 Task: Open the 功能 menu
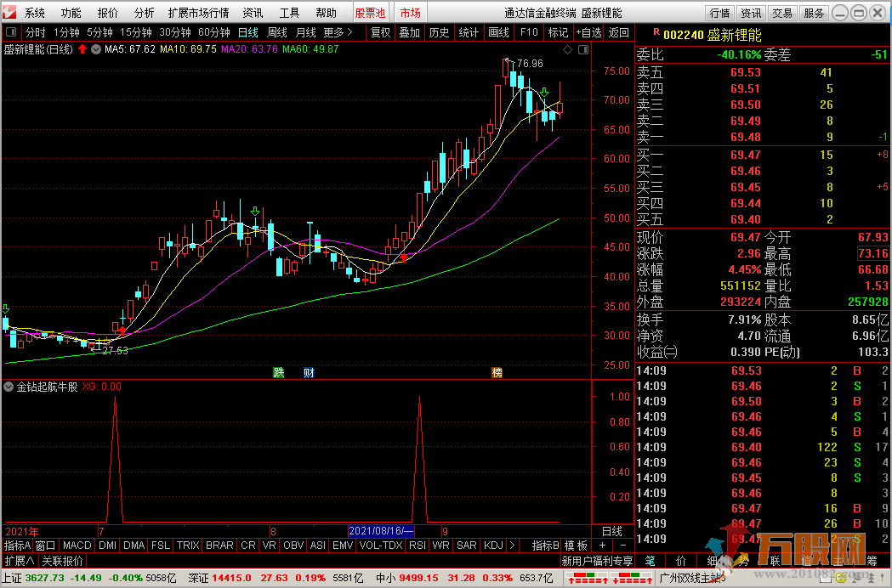tap(71, 13)
